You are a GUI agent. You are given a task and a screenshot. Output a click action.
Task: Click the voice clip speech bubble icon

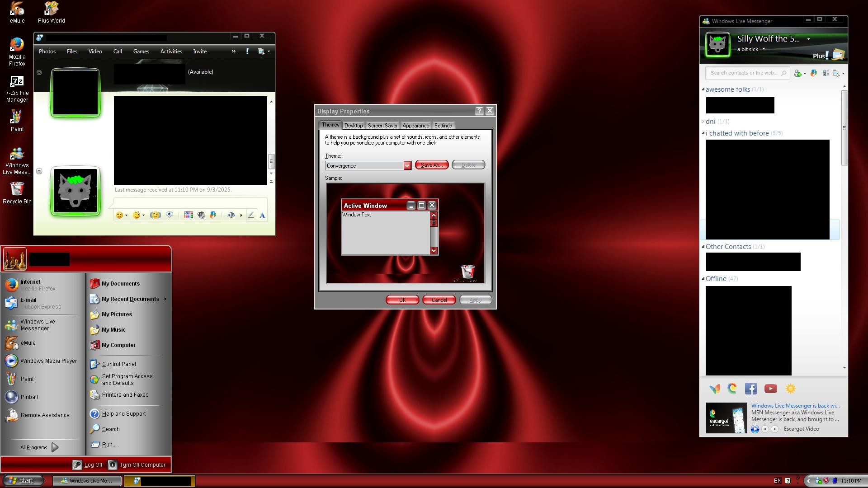click(x=170, y=215)
